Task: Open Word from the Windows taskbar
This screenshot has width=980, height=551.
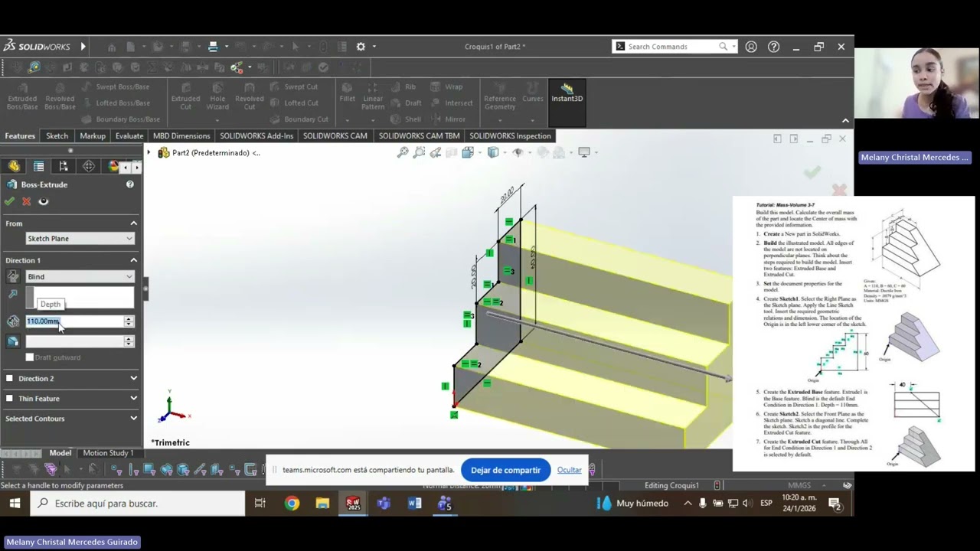Action: 414,504
